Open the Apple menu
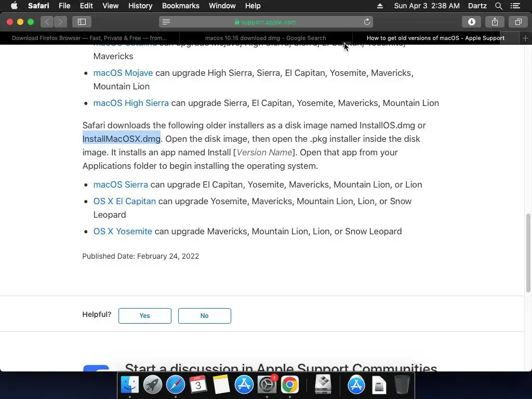The height and width of the screenshot is (399, 532). (14, 6)
